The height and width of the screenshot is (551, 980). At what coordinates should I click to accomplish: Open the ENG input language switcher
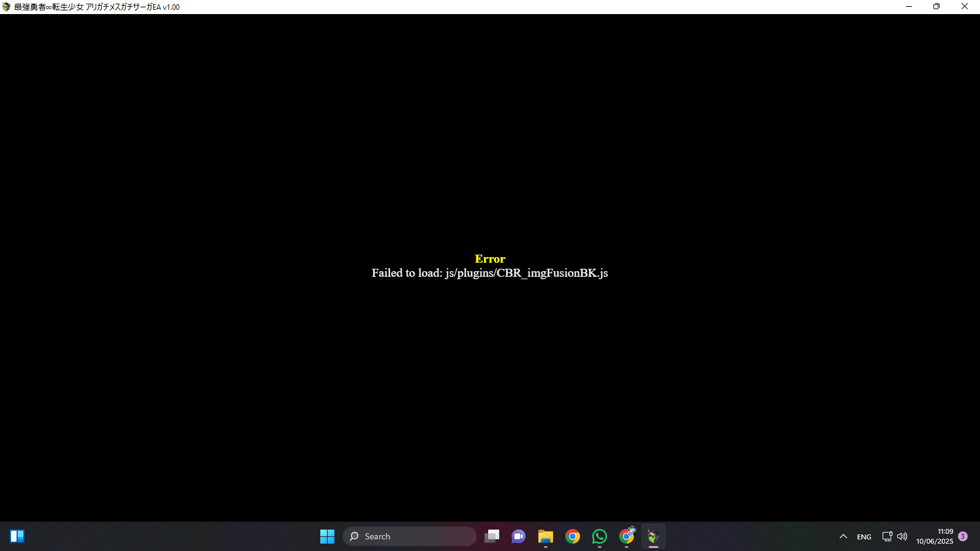(x=864, y=537)
